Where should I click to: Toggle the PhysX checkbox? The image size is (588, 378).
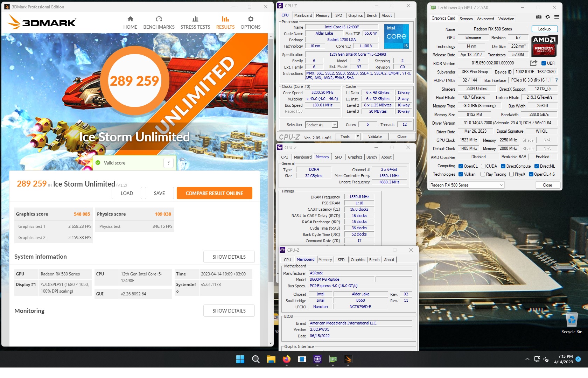pyautogui.click(x=511, y=174)
